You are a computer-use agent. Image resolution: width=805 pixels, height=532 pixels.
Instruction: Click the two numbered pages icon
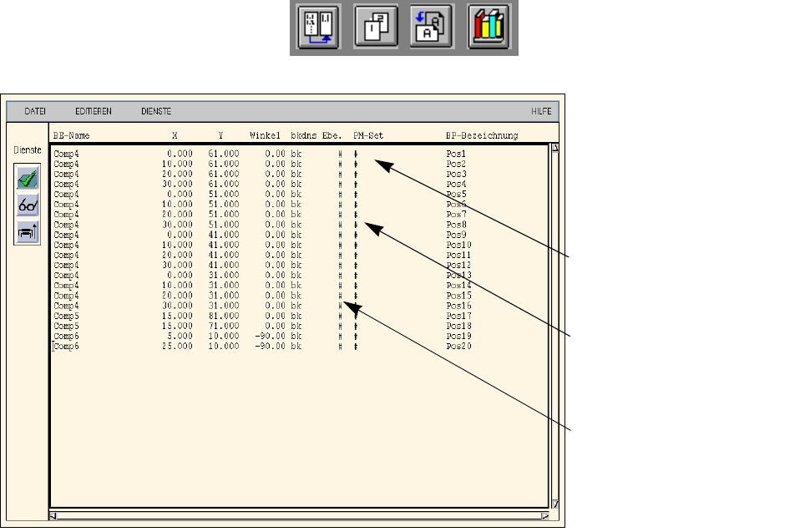375,28
